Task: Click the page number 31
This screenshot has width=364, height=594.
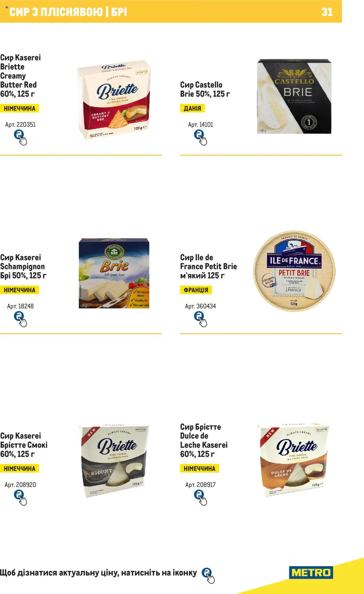Action: pyautogui.click(x=327, y=12)
